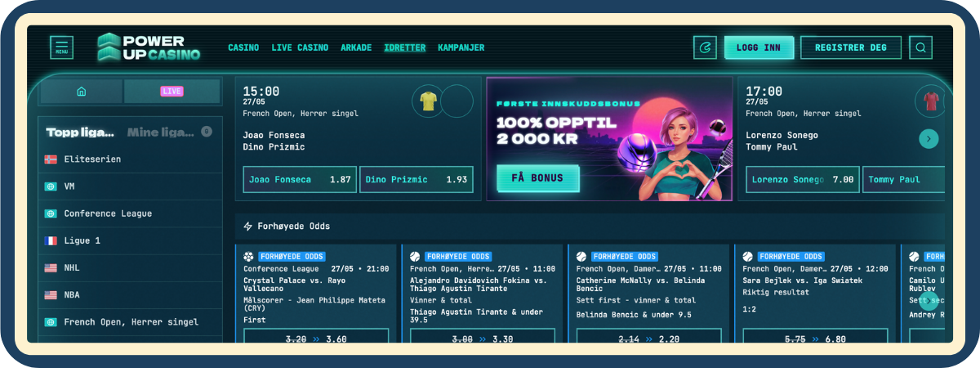Click the US flag beside NBA
Image resolution: width=980 pixels, height=368 pixels.
(x=51, y=294)
